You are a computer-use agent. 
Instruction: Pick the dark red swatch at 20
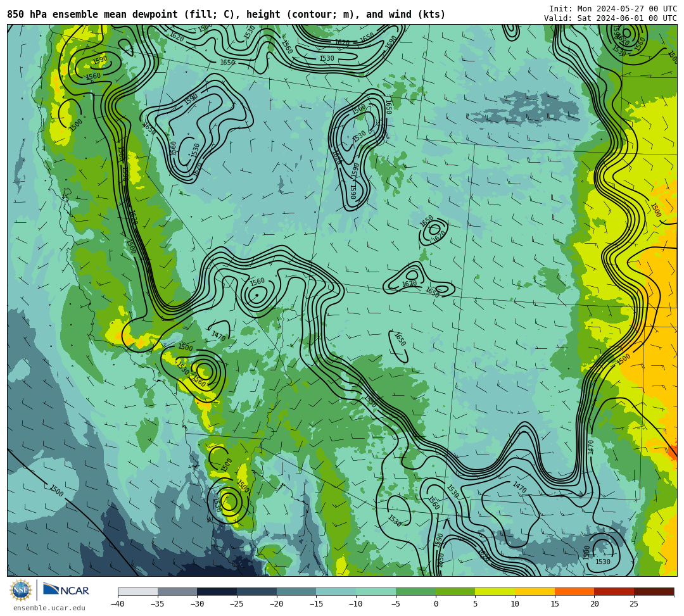click(614, 591)
